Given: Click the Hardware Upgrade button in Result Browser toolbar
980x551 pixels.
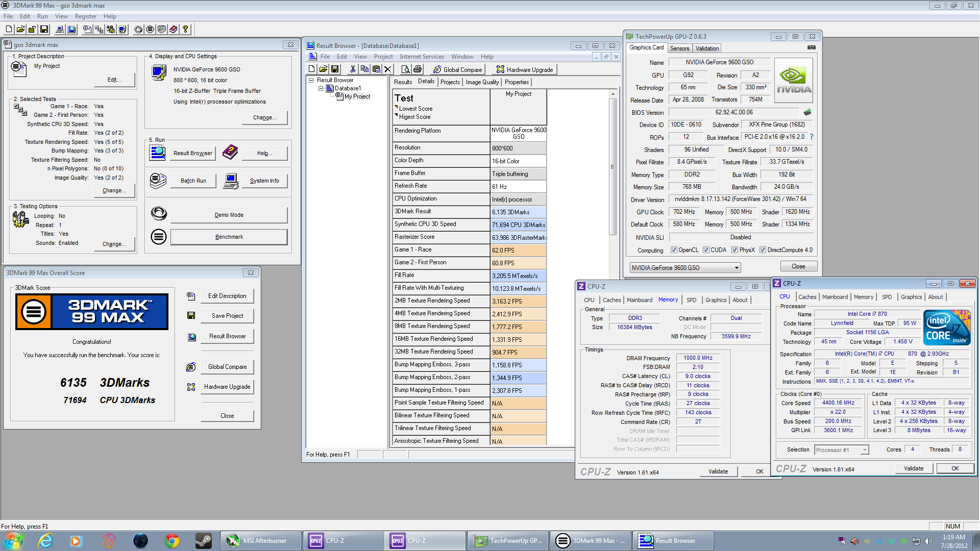Looking at the screenshot, I should (x=525, y=69).
